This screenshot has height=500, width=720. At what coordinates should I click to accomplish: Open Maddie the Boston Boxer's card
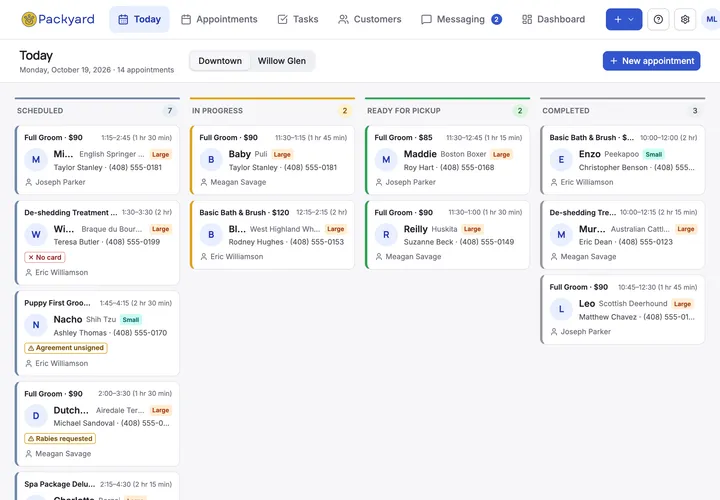point(448,160)
